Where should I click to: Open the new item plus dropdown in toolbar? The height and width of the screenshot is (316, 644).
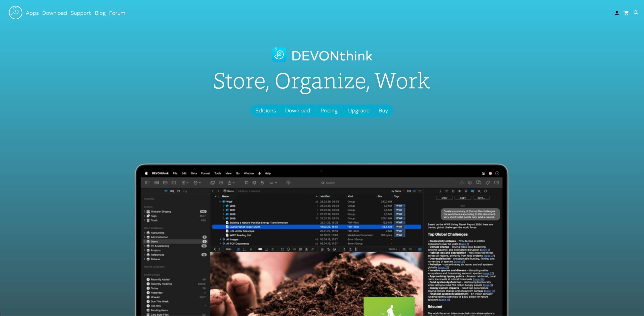pos(185,183)
